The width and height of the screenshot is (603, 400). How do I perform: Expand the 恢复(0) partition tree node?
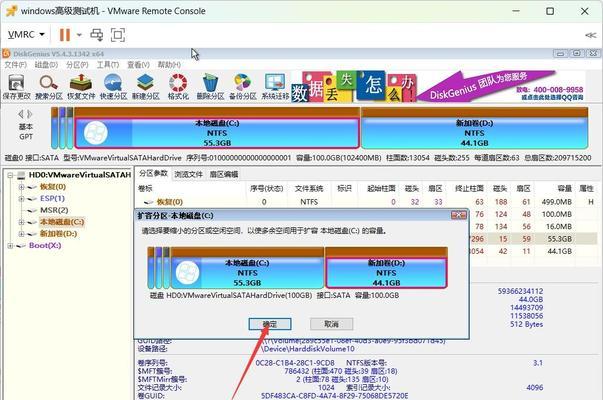pyautogui.click(x=22, y=187)
